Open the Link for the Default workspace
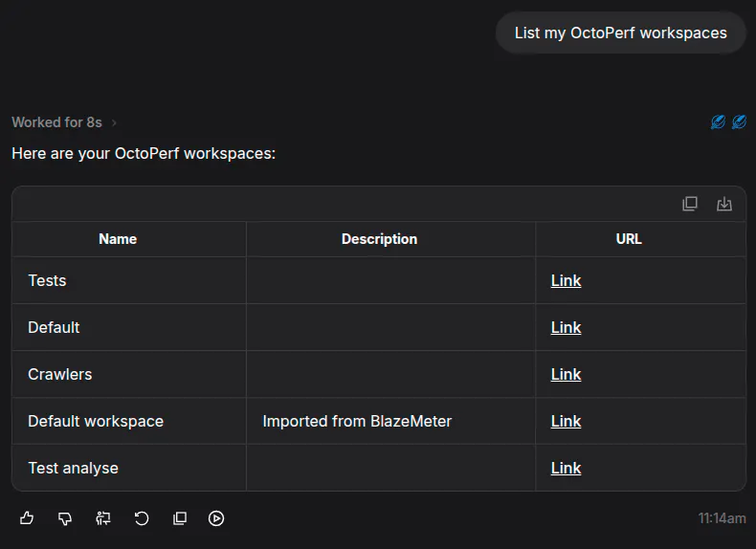Screen dimensions: 756x549 point(566,327)
